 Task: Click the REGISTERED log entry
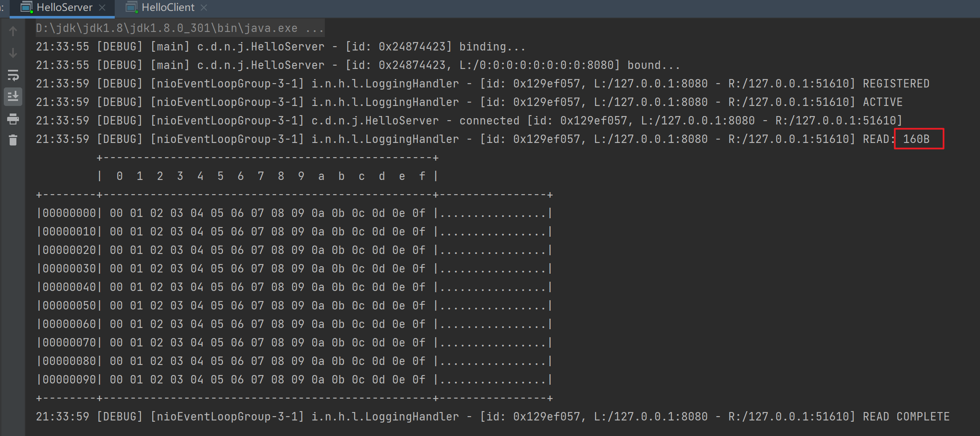(896, 84)
